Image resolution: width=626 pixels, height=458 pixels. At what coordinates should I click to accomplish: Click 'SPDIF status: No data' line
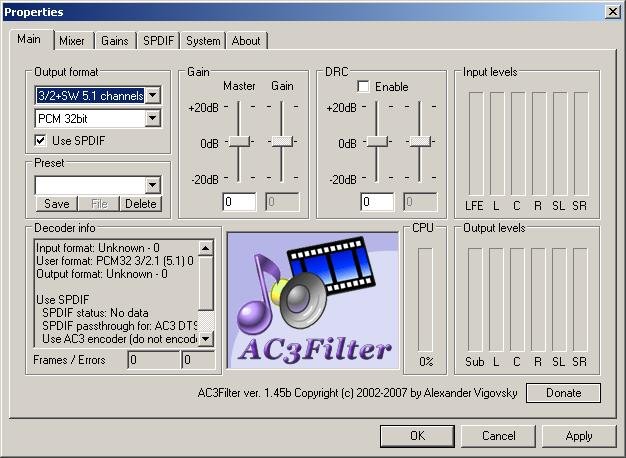pos(95,313)
